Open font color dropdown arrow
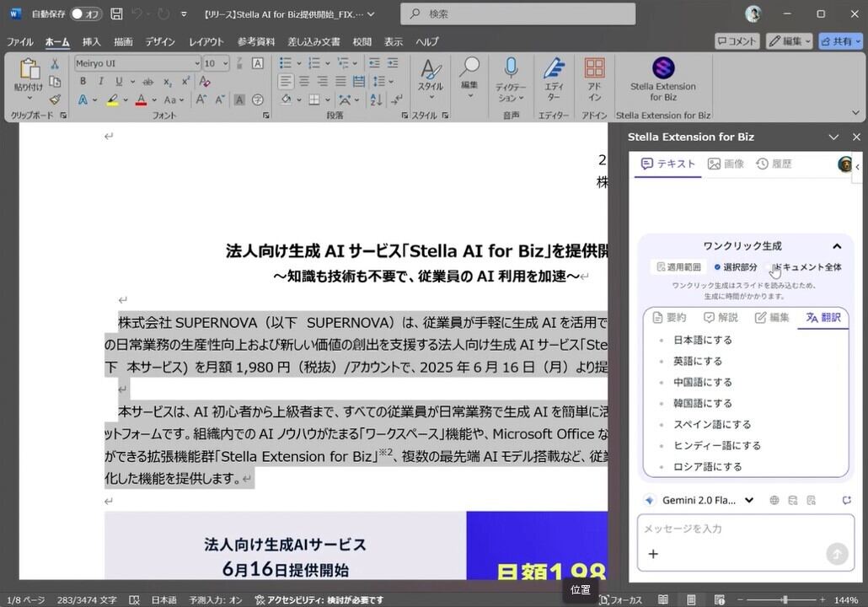 pyautogui.click(x=154, y=100)
